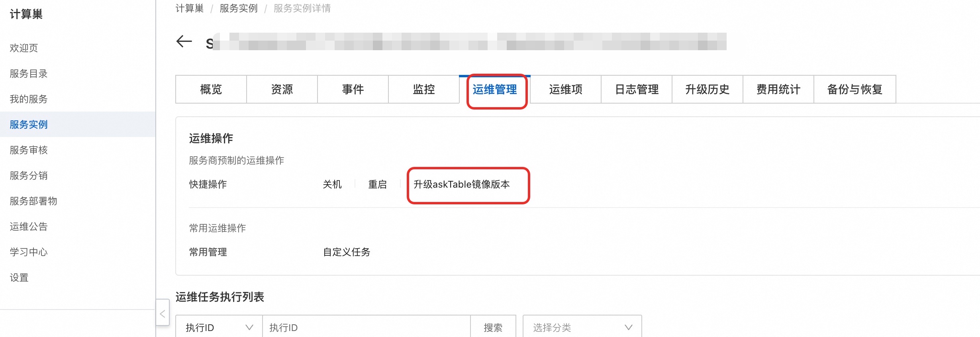Click the 重启 quick action

click(377, 184)
